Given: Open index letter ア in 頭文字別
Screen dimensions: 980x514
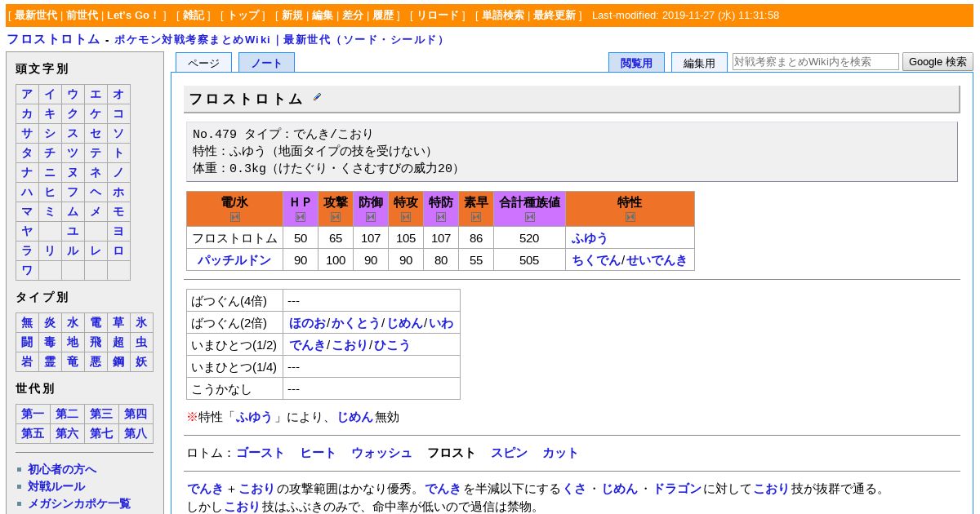Looking at the screenshot, I should pyautogui.click(x=27, y=94).
